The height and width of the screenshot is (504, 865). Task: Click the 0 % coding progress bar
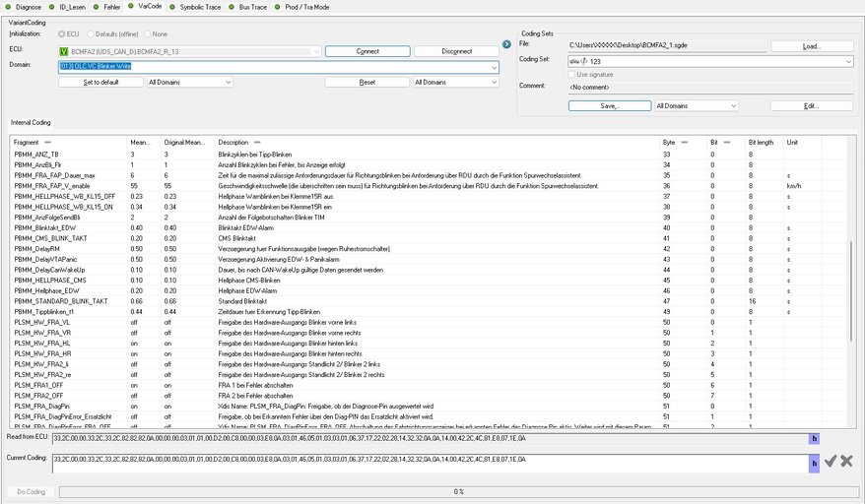tap(458, 491)
